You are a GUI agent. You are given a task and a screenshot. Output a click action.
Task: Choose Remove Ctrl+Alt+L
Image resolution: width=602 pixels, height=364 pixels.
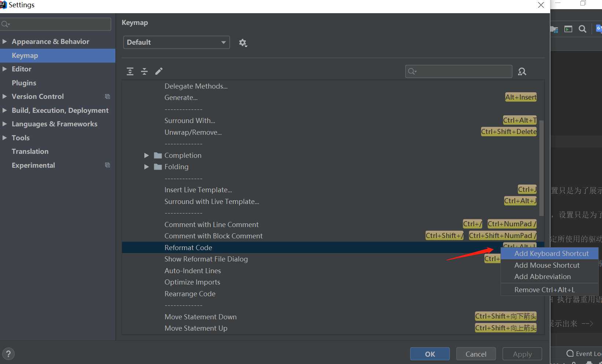[549, 290]
